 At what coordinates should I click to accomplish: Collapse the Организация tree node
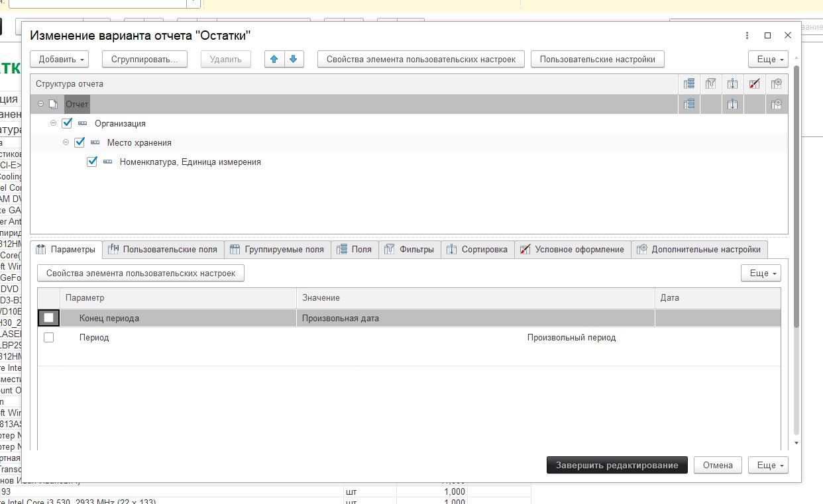(54, 123)
